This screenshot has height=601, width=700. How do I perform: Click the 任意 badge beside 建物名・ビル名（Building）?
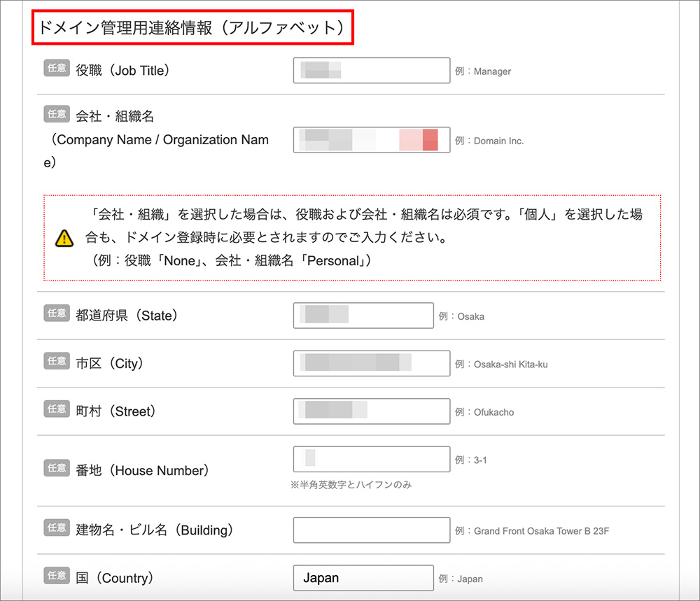click(56, 528)
